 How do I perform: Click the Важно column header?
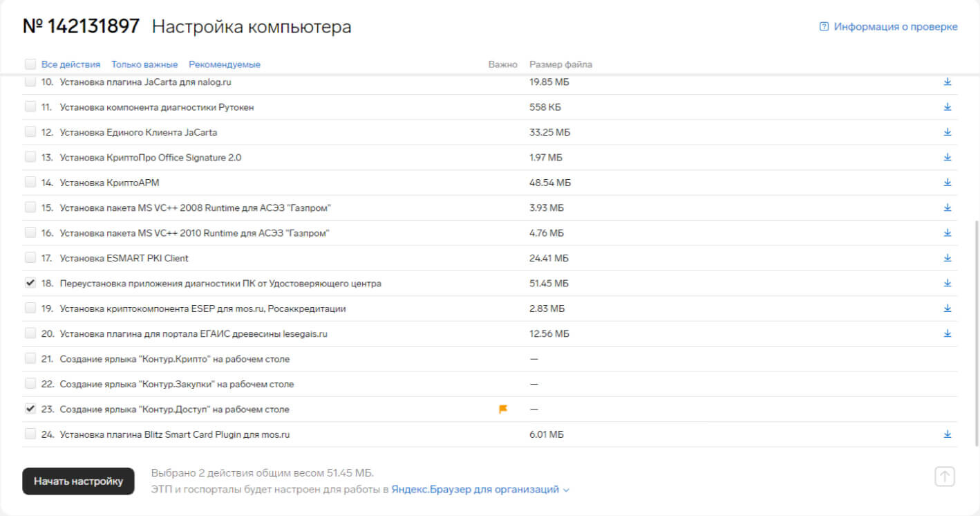(x=502, y=64)
